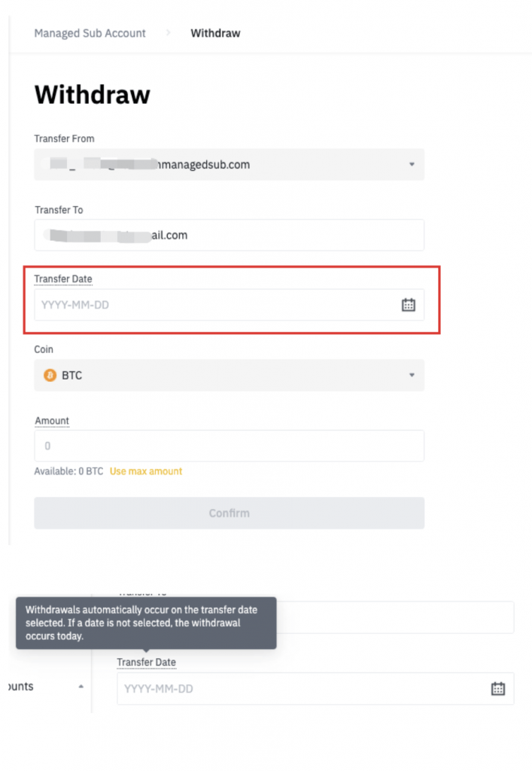Click the Use max amount link
The width and height of the screenshot is (532, 771).
click(145, 471)
